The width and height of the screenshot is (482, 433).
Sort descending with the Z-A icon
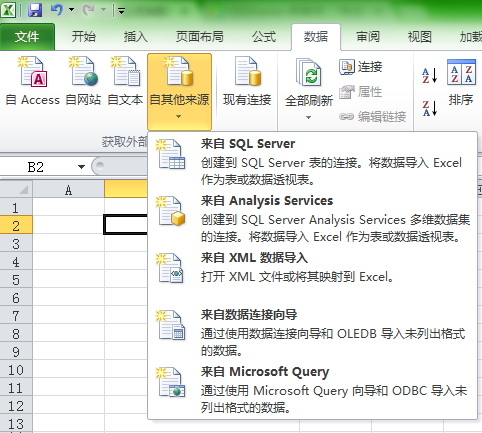pos(430,108)
